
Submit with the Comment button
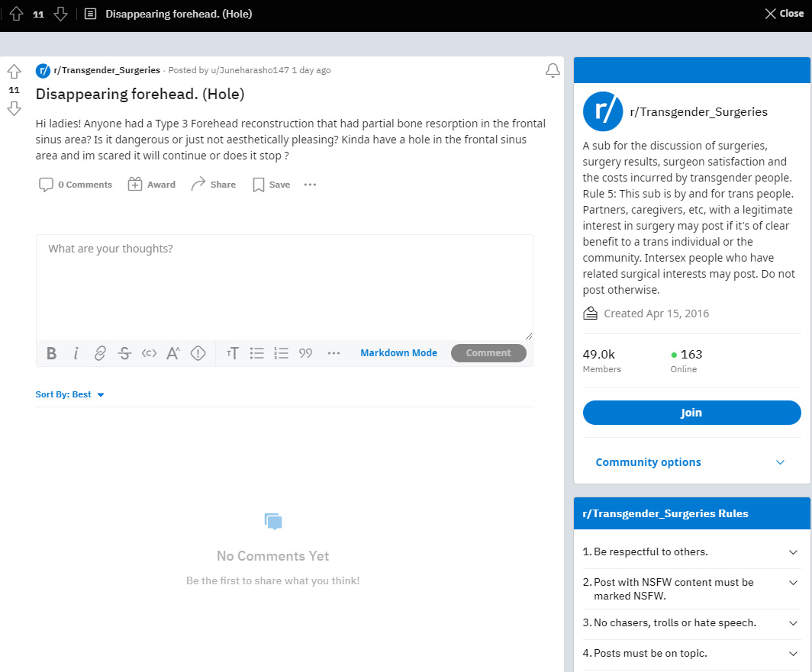point(488,352)
